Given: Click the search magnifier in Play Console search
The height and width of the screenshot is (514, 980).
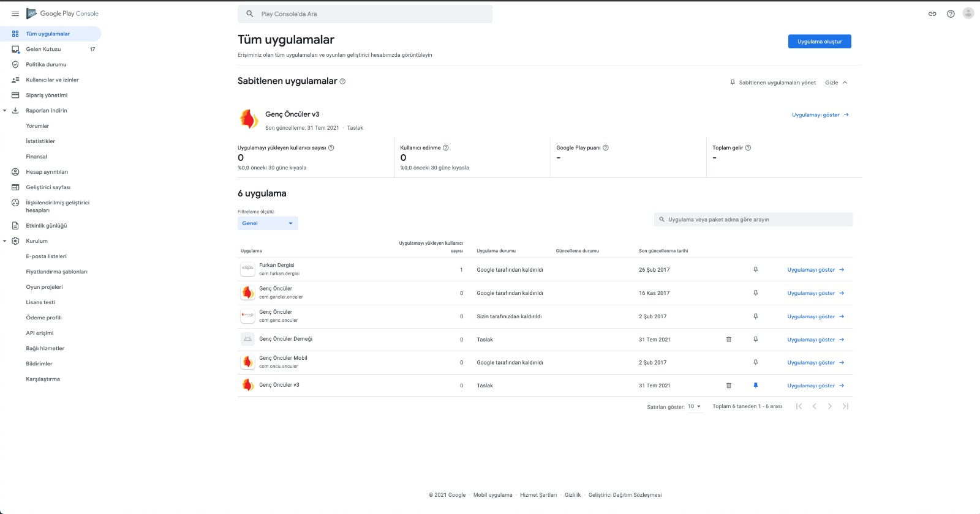Looking at the screenshot, I should pos(249,13).
